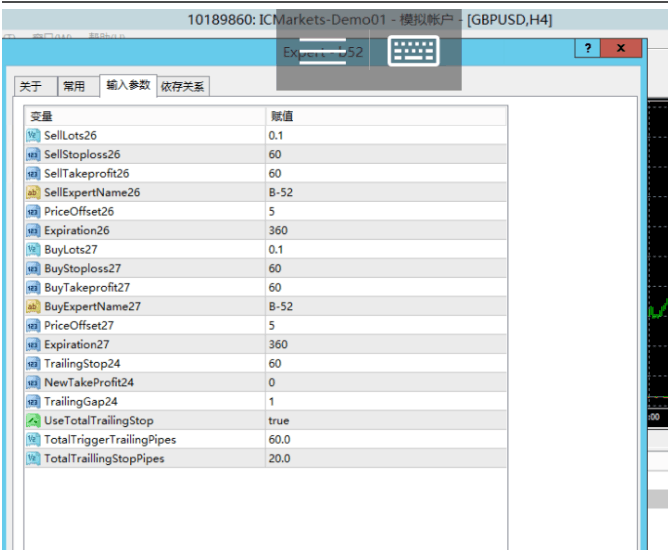Click the SellLots26 variable type icon
Viewport: 670px width, 550px height.
[x=32, y=135]
